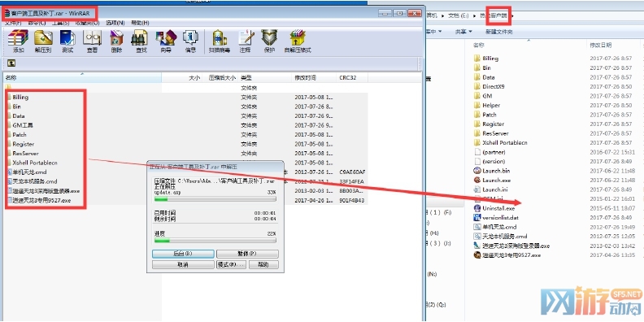644x322 pixels.
Task: Click the 扫描病毒 (Virus Scan) toolbar icon
Action: pyautogui.click(x=220, y=41)
